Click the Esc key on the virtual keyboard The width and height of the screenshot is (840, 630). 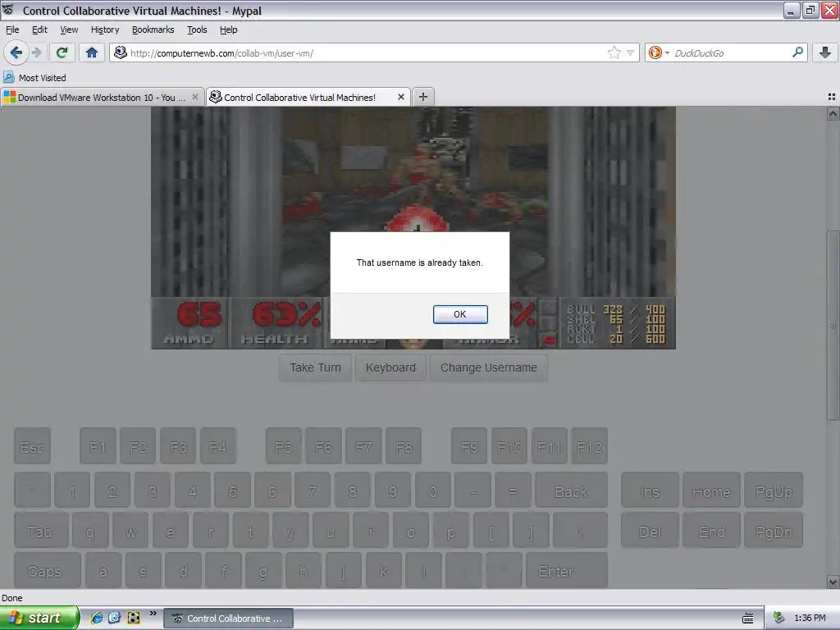32,446
